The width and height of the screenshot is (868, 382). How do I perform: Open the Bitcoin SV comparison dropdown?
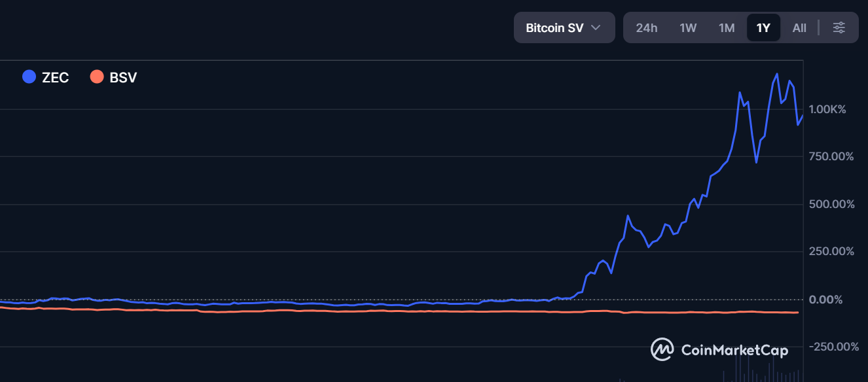pyautogui.click(x=564, y=27)
